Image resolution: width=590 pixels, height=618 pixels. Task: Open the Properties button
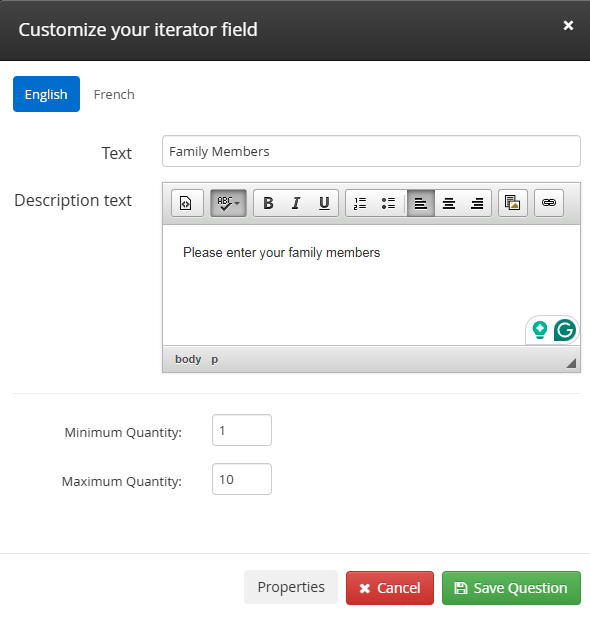[291, 587]
